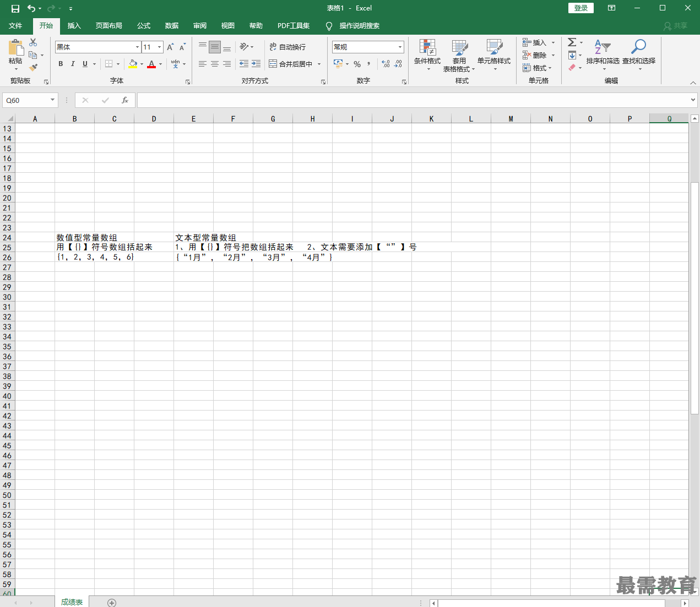700x607 pixels.
Task: Switch to the 页面布局 tab
Action: (x=109, y=26)
